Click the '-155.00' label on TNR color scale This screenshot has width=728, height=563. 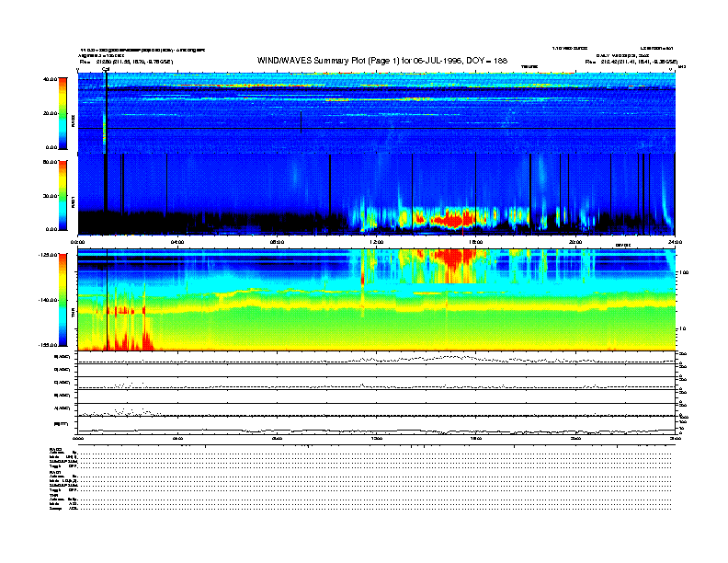(x=49, y=345)
